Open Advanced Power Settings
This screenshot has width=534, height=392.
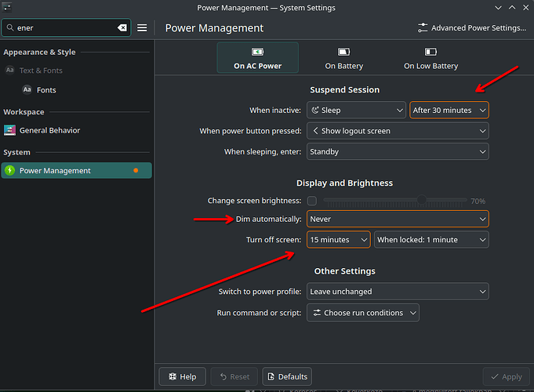click(472, 28)
